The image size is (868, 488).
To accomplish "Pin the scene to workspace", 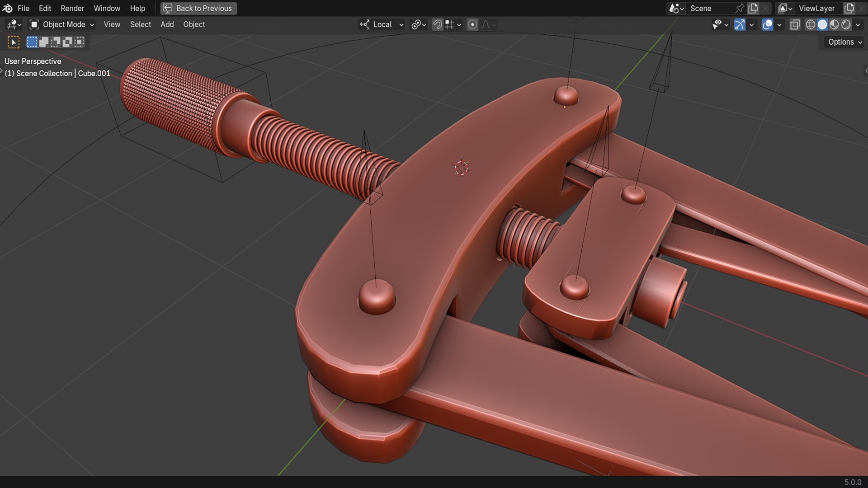I will point(740,8).
